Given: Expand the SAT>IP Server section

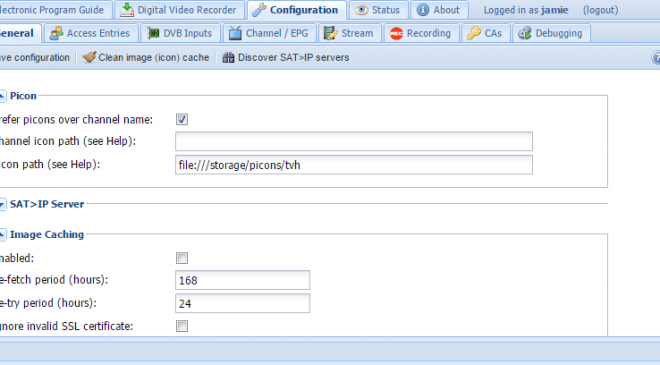Looking at the screenshot, I should 2,204.
